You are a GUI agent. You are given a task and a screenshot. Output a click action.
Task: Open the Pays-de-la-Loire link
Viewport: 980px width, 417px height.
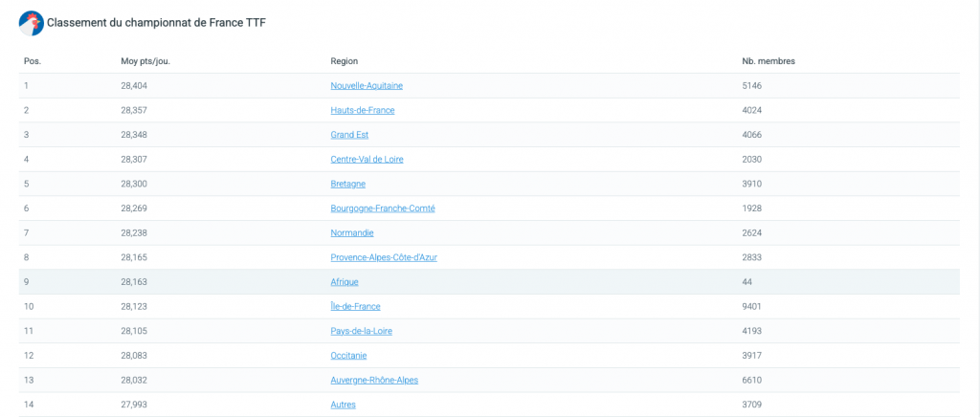(361, 331)
